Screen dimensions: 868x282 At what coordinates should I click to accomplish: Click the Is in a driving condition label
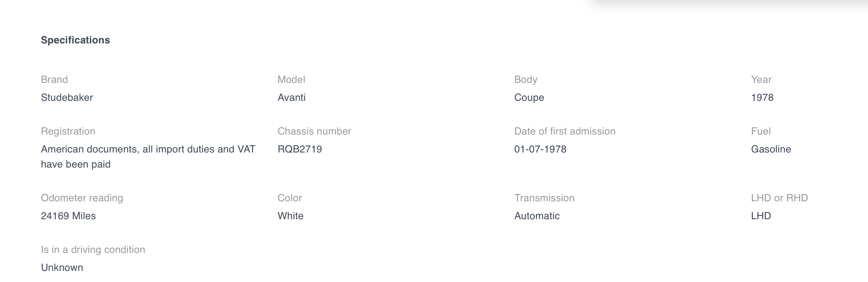coord(93,250)
